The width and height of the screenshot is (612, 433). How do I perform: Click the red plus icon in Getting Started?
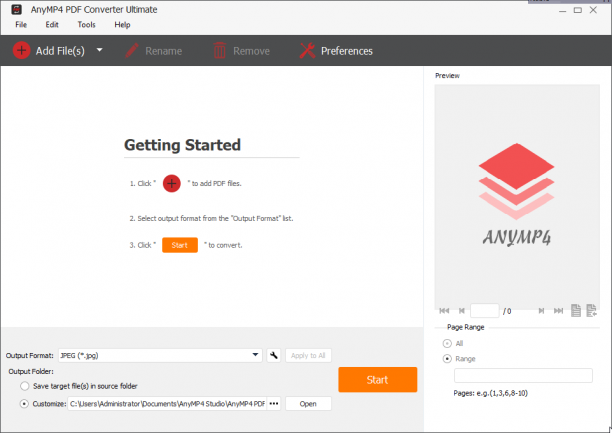[x=172, y=184]
